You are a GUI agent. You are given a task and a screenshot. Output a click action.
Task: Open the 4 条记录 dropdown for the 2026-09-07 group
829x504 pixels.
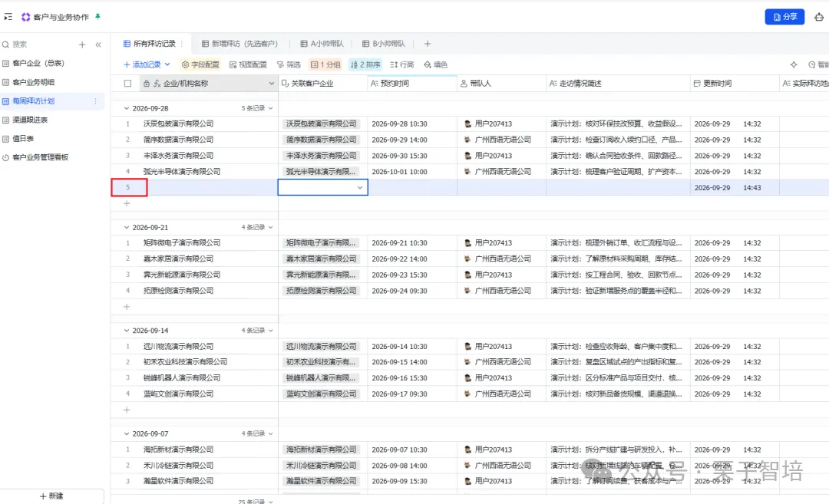(257, 433)
